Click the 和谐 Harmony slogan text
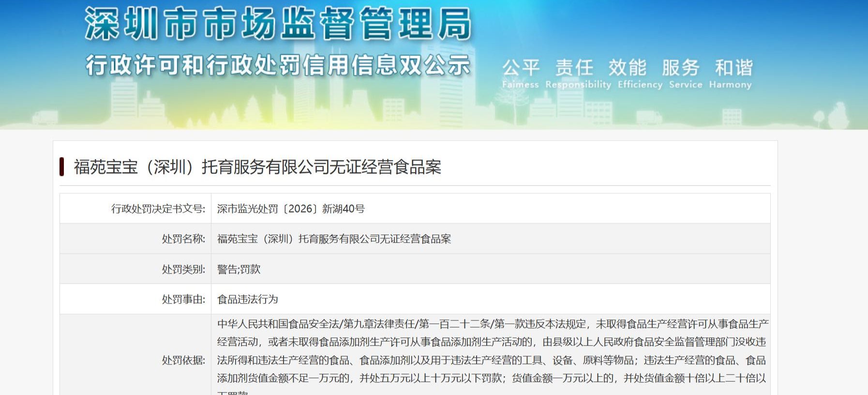 (x=731, y=73)
